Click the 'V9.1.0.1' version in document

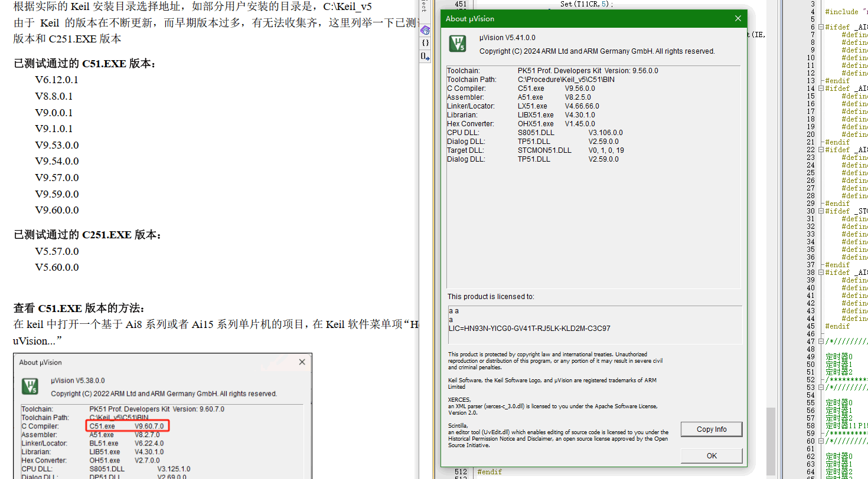tap(54, 129)
